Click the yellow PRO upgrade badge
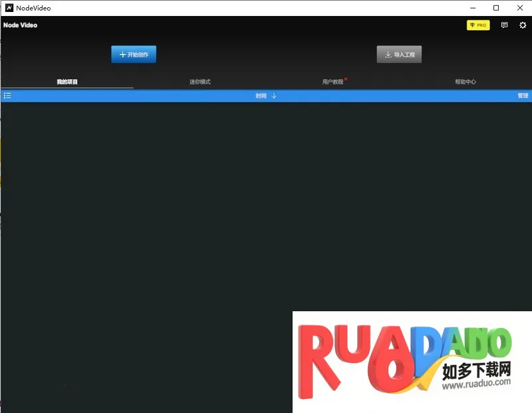 (x=478, y=25)
